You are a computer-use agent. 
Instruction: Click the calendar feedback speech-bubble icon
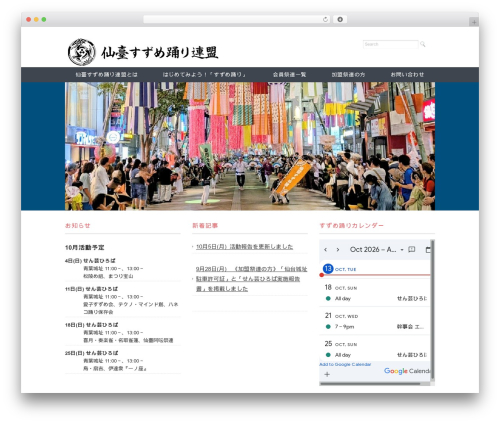coord(412,249)
